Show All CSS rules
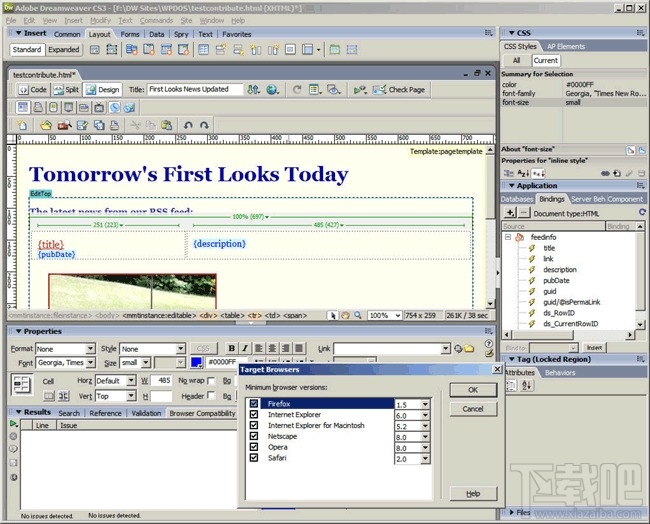This screenshot has width=650, height=524. coord(516,61)
